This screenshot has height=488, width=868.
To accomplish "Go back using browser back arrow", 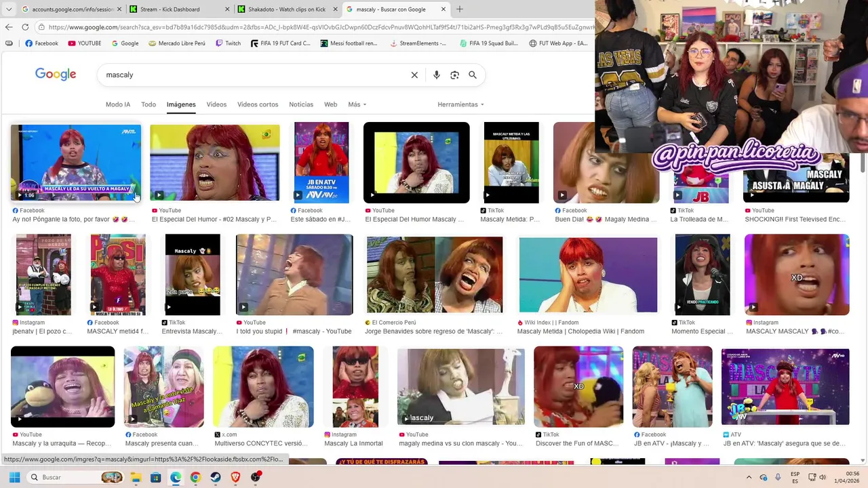I will pos(9,27).
